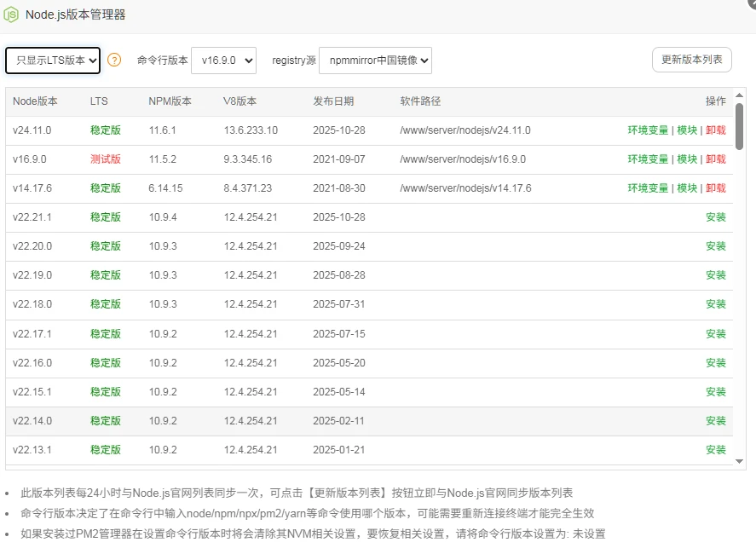Click the NPM版本 column header
The width and height of the screenshot is (756, 548).
pos(170,101)
